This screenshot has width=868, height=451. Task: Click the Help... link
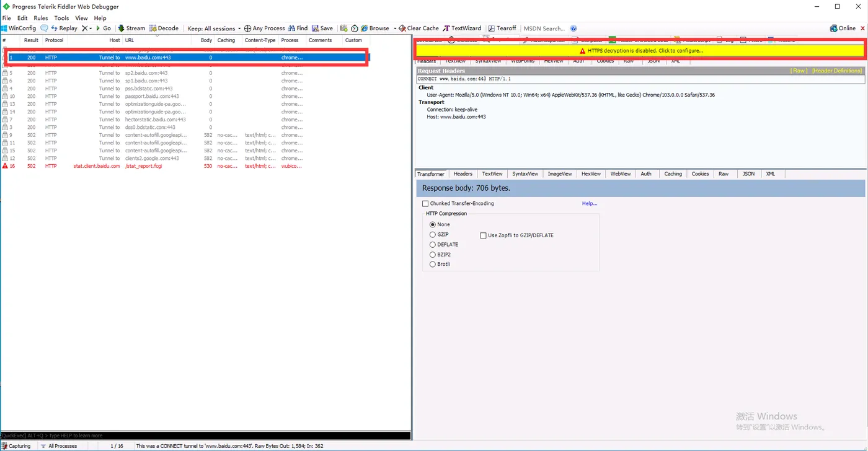[590, 203]
